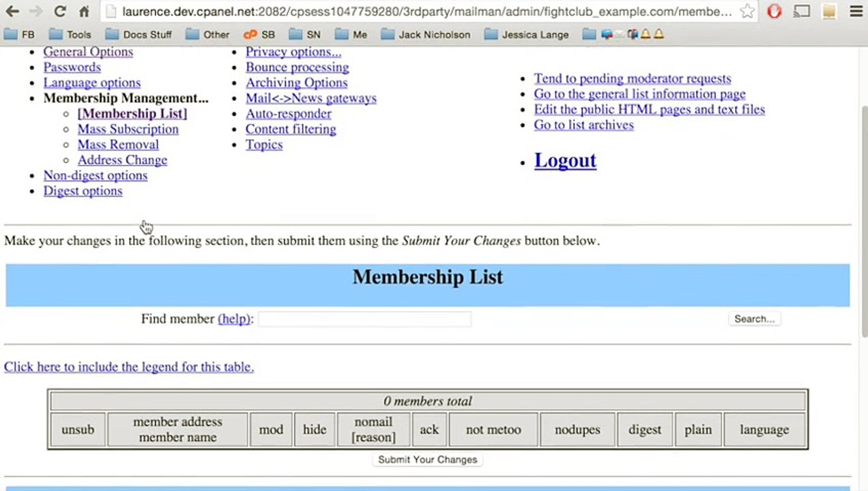Viewport: 868px width, 491px height.
Task: Open General Options link
Action: [88, 52]
